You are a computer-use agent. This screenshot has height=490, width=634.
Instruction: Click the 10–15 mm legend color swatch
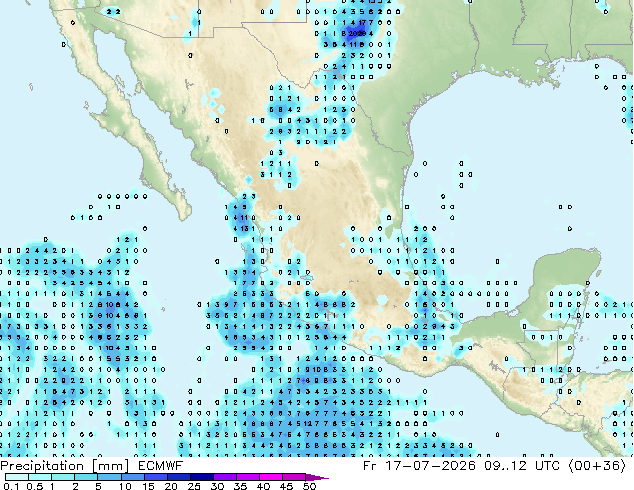132,477
